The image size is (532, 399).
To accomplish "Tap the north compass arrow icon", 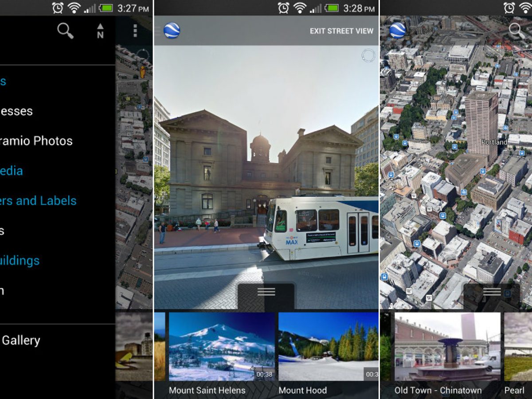I will pyautogui.click(x=100, y=31).
